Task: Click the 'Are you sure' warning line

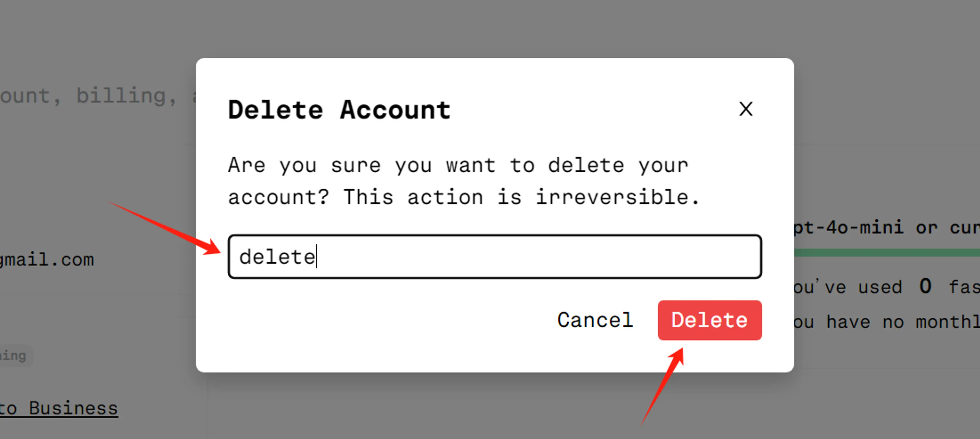Action: [458, 166]
